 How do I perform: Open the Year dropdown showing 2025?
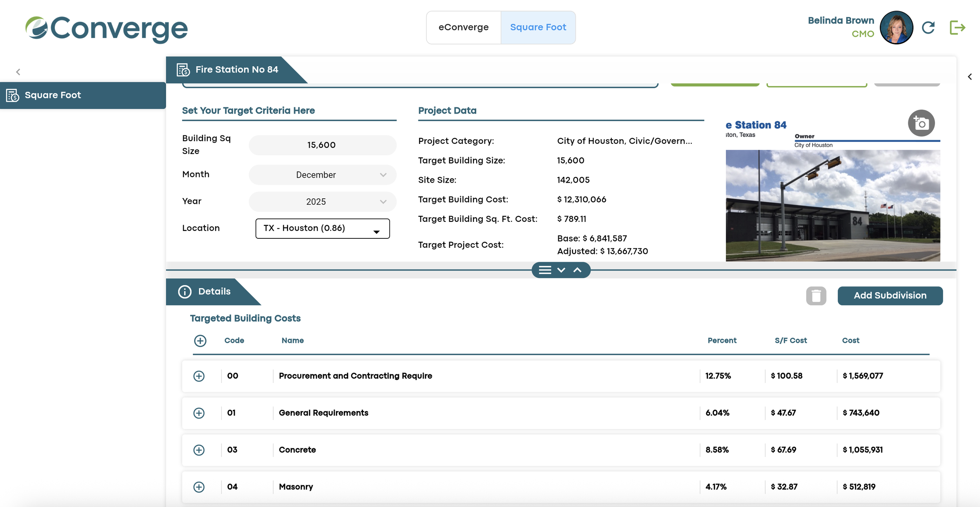[322, 202]
